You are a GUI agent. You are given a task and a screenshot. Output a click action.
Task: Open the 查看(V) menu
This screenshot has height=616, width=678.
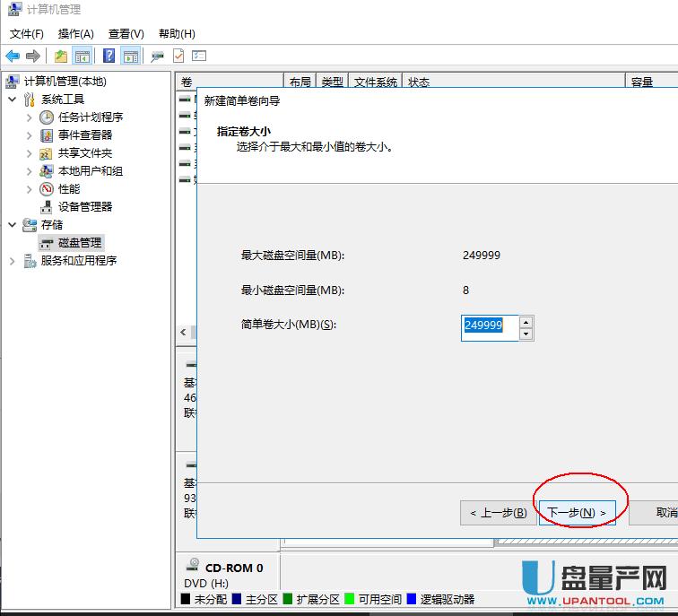(126, 34)
